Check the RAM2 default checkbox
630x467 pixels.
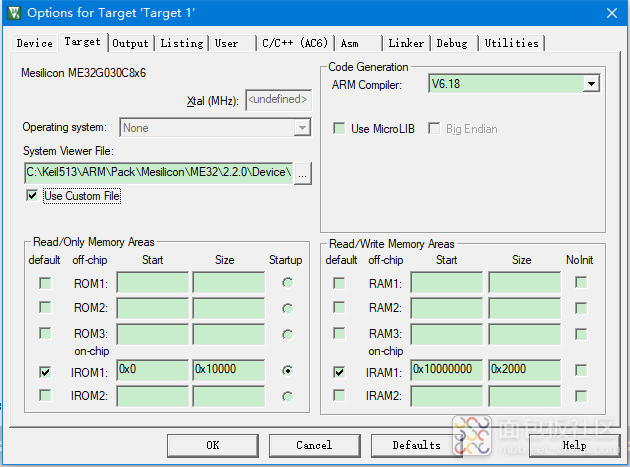(x=339, y=307)
